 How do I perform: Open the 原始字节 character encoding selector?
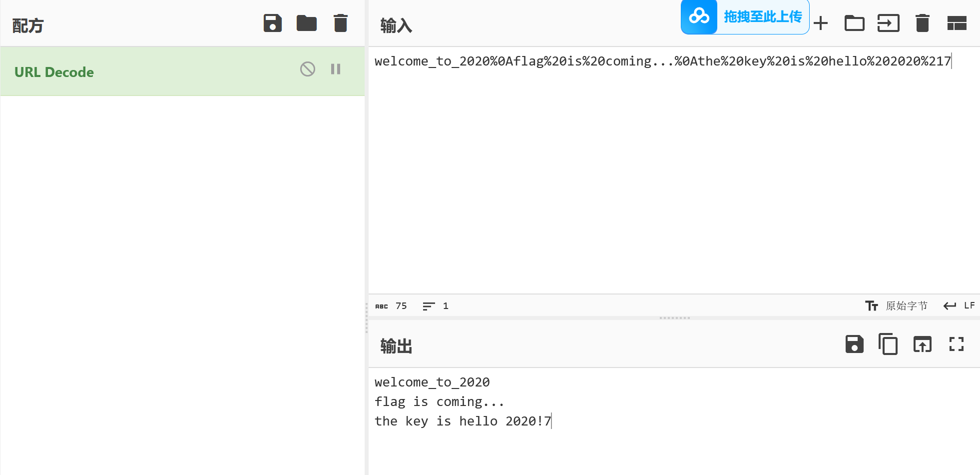pyautogui.click(x=897, y=305)
